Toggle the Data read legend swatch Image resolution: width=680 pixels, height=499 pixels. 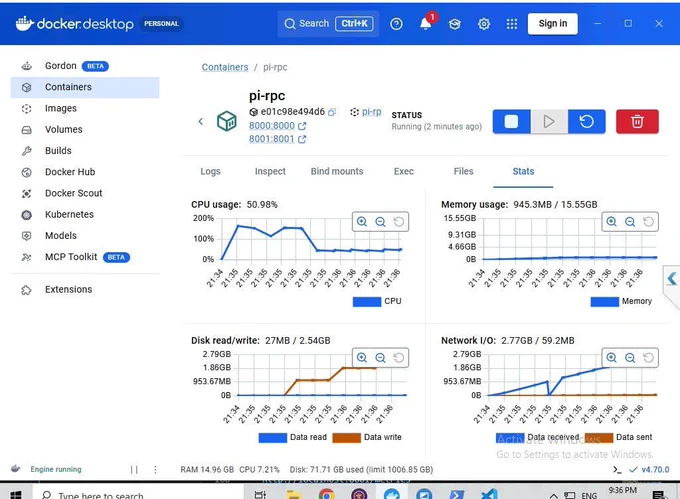point(273,438)
